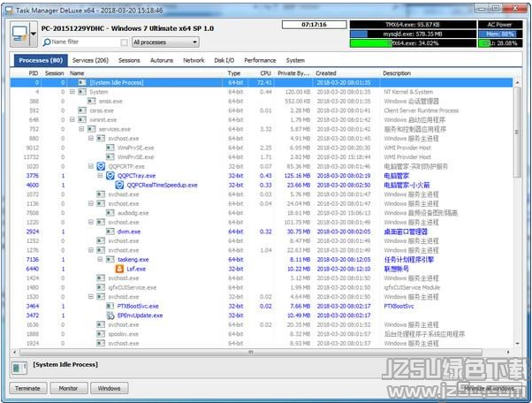Collapse the QQPCTray.exe tree node

point(100,176)
